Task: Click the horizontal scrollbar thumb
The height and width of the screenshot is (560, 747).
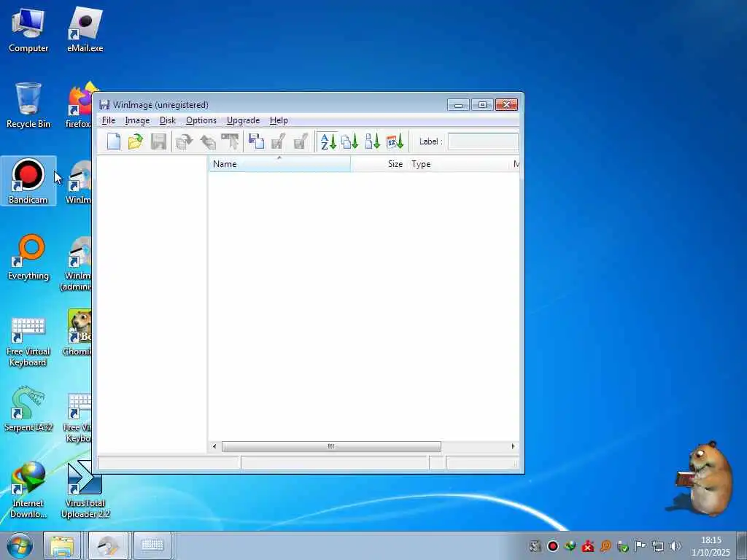Action: [x=331, y=446]
